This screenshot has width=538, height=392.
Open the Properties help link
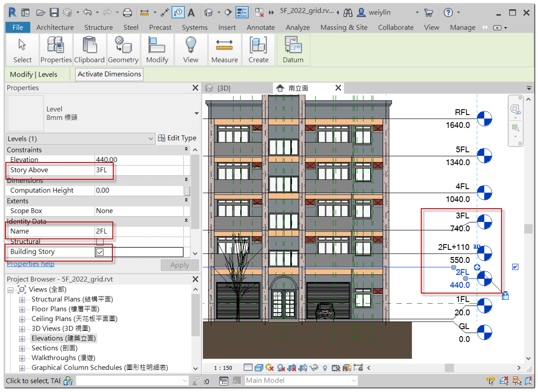pyautogui.click(x=31, y=264)
